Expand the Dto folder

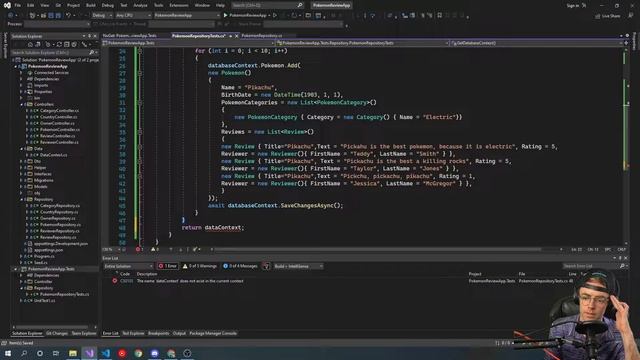22,161
